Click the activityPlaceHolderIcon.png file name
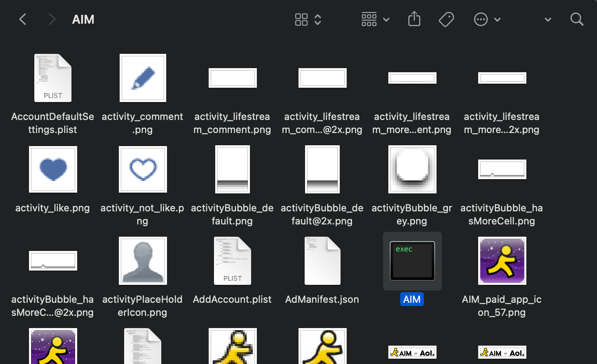This screenshot has width=597, height=364. [143, 306]
